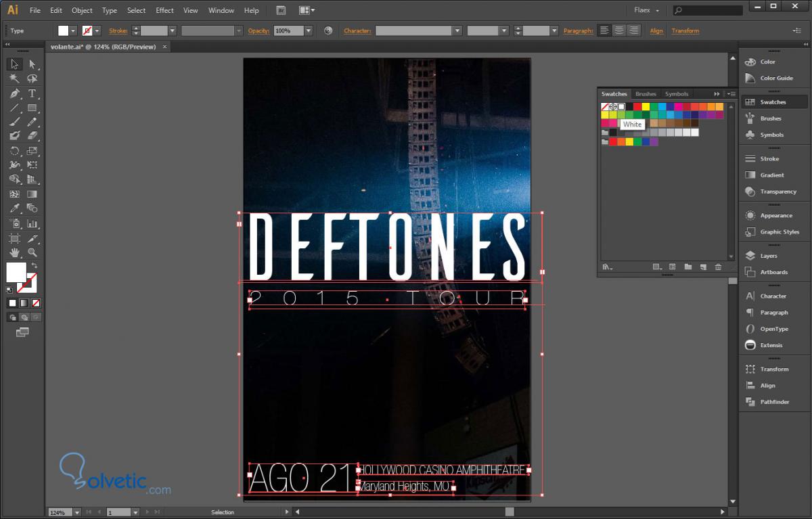The height and width of the screenshot is (519, 812).
Task: Open the Opacity percentage dropdown
Action: click(x=309, y=30)
